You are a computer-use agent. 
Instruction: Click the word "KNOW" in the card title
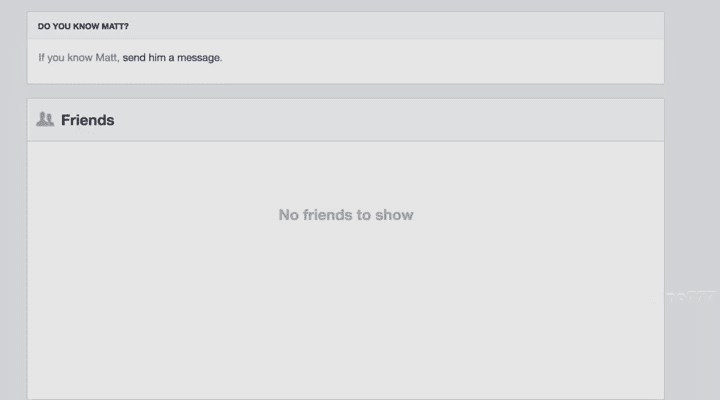point(85,26)
